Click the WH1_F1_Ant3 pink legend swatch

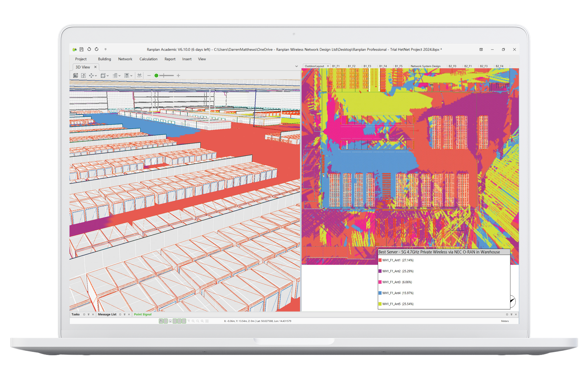(x=380, y=282)
